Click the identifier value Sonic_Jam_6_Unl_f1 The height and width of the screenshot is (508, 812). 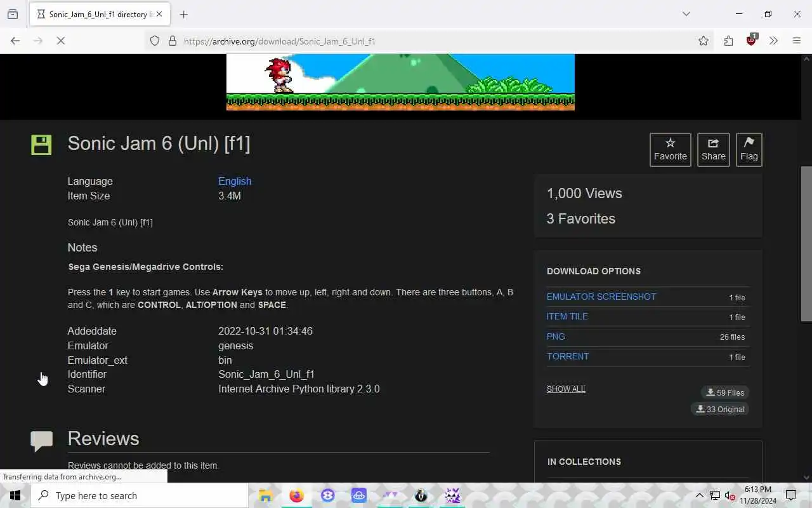(x=266, y=375)
